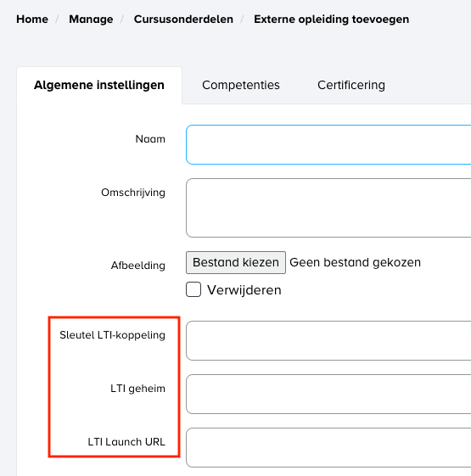471x476 pixels.
Task: Open the Certificering tab
Action: pos(351,86)
